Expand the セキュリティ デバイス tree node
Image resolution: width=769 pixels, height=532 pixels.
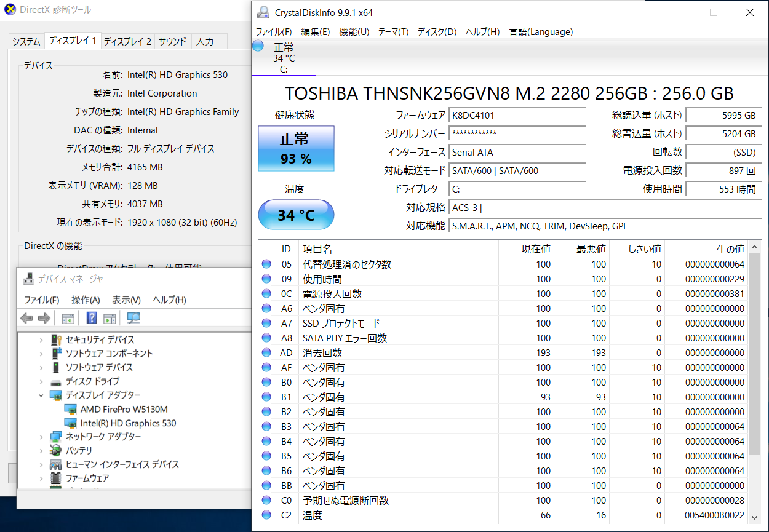point(41,339)
